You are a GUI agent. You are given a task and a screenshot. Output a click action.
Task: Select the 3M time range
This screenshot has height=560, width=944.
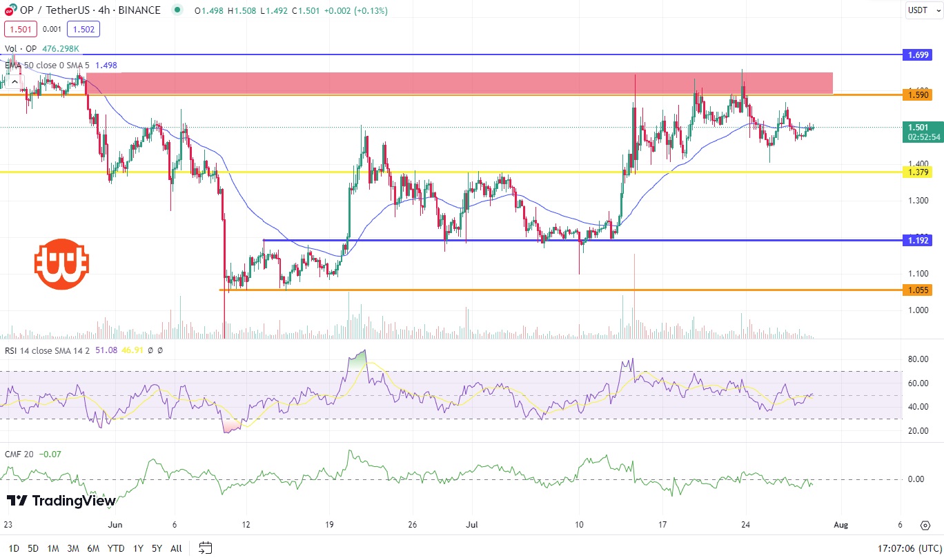pyautogui.click(x=72, y=548)
